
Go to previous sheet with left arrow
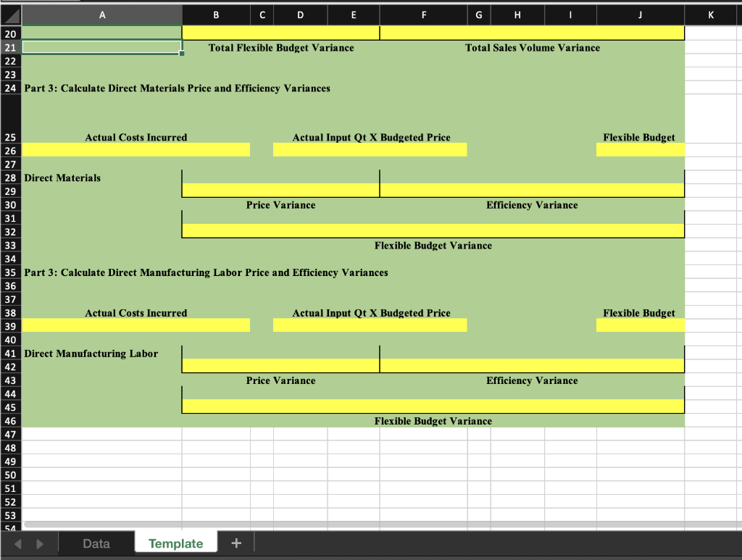click(18, 544)
